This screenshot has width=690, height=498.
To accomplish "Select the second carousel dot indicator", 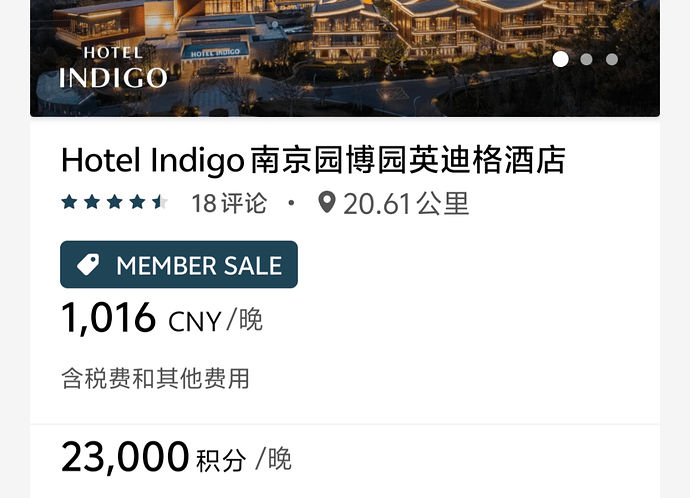I will click(x=586, y=59).
